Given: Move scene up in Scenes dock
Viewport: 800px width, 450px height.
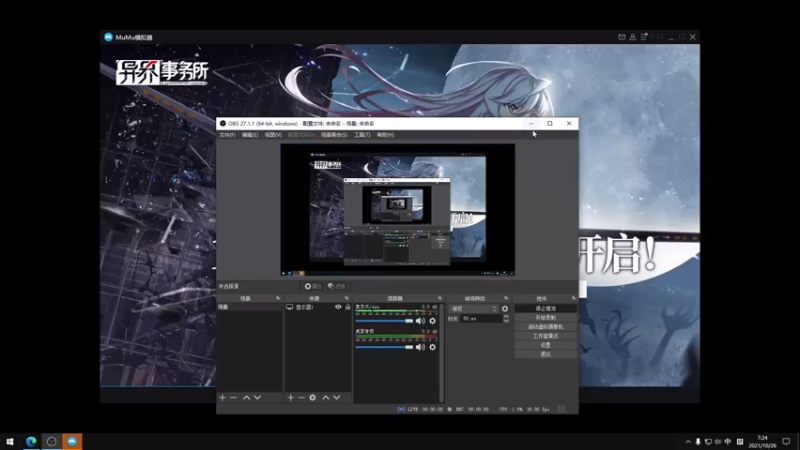Looking at the screenshot, I should coord(246,397).
